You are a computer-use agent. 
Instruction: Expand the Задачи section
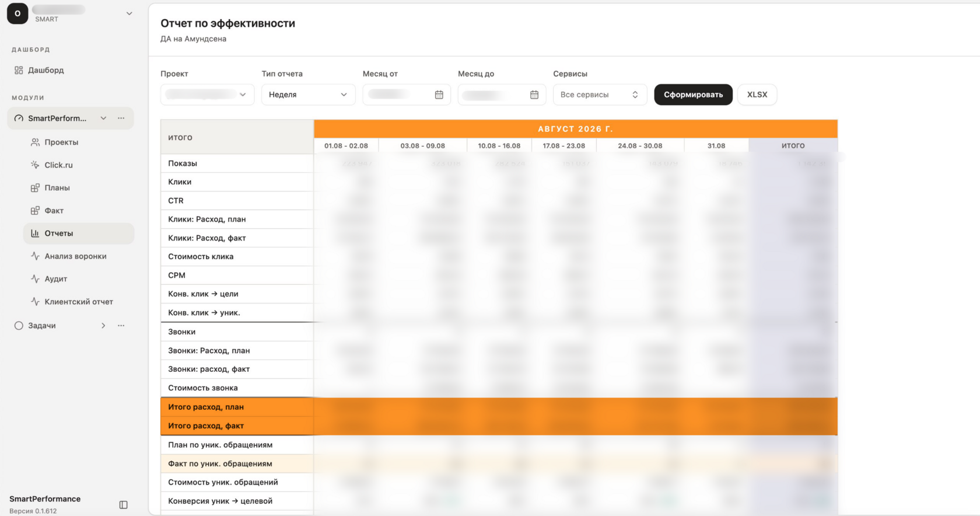(103, 326)
